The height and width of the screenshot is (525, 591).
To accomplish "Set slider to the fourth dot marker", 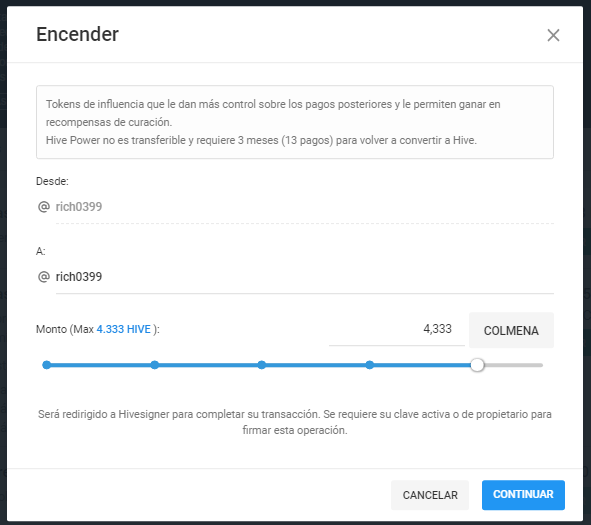I will [370, 365].
